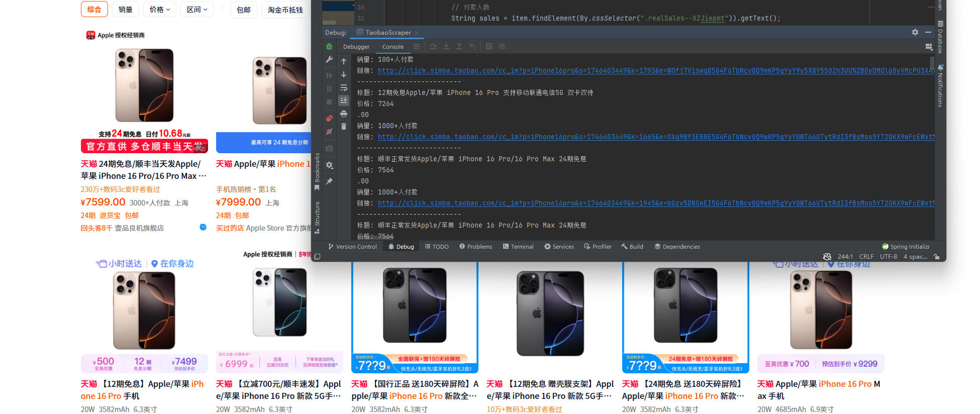Click the Evaluate Expression calculator icon
The image size is (980, 414).
point(489,46)
